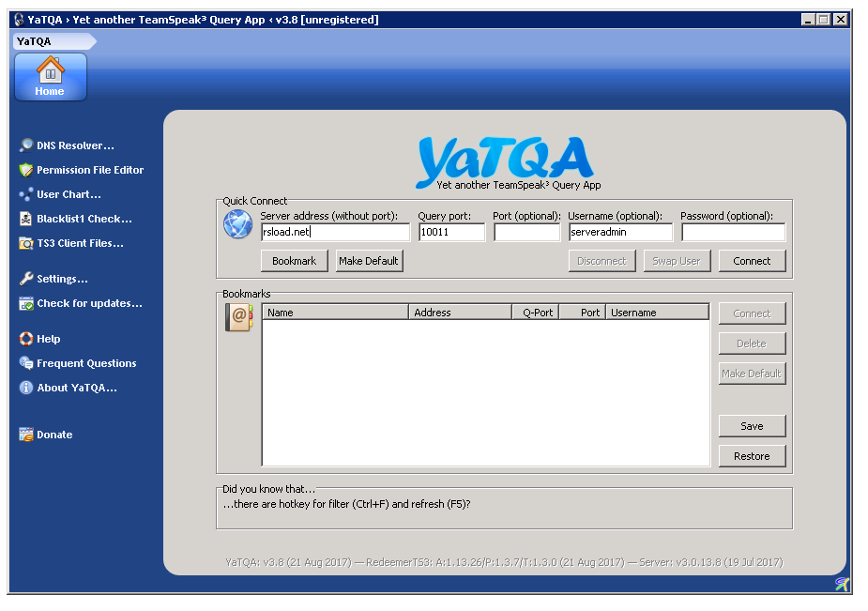Open the Help section

click(47, 339)
